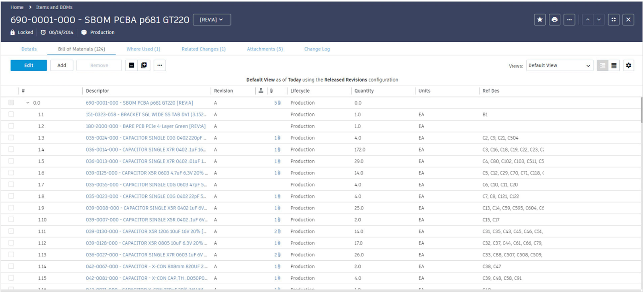The image size is (644, 293).
Task: Open the REV:A revision dropdown
Action: (x=212, y=20)
